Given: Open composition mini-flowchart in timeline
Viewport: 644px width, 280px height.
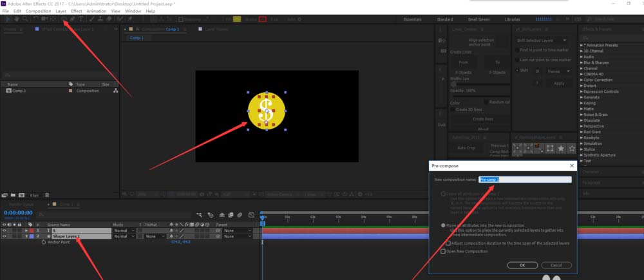Looking at the screenshot, I should pos(199,215).
